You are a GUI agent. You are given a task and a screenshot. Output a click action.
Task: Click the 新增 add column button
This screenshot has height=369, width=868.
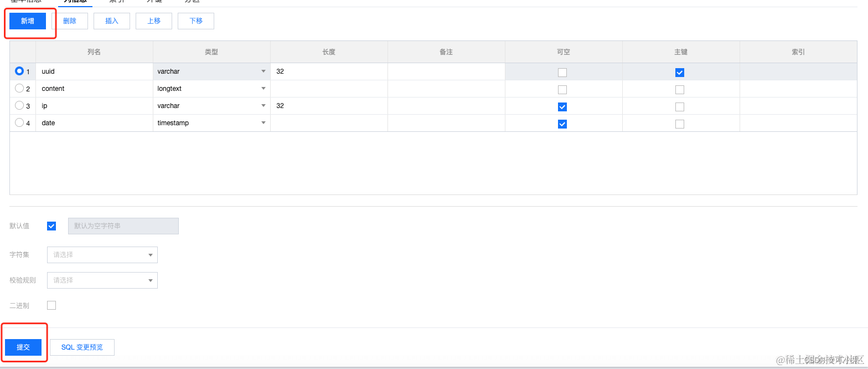(28, 21)
